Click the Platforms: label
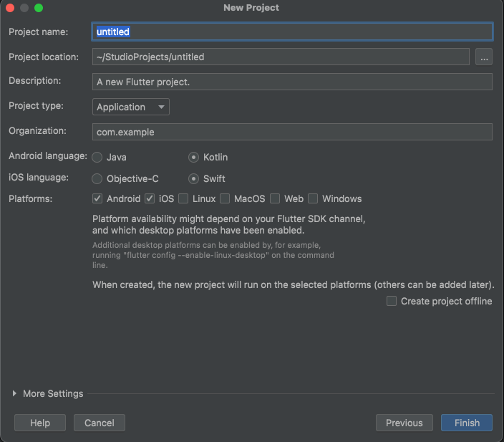This screenshot has height=442, width=504. click(31, 199)
